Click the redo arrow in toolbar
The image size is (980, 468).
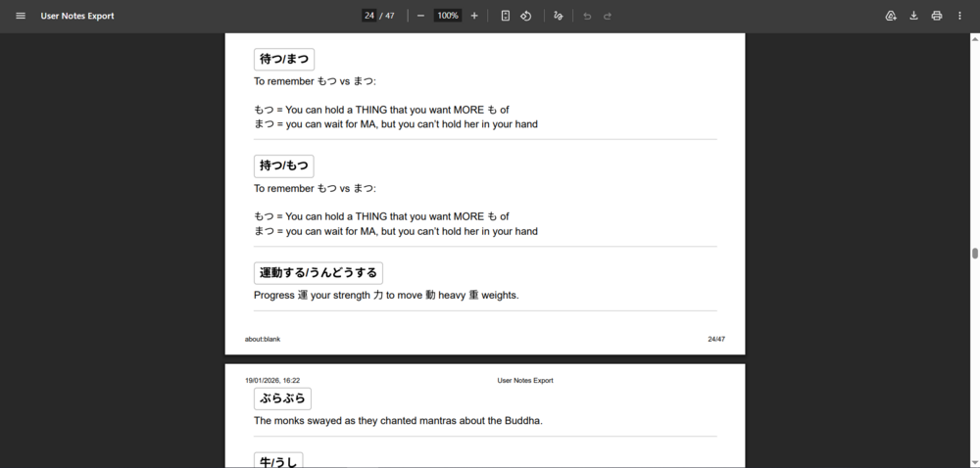pos(608,16)
